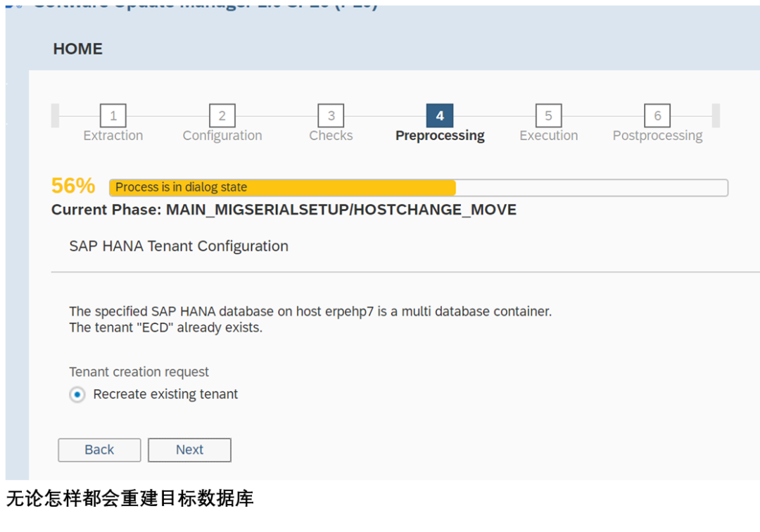Click the Back button

click(99, 450)
